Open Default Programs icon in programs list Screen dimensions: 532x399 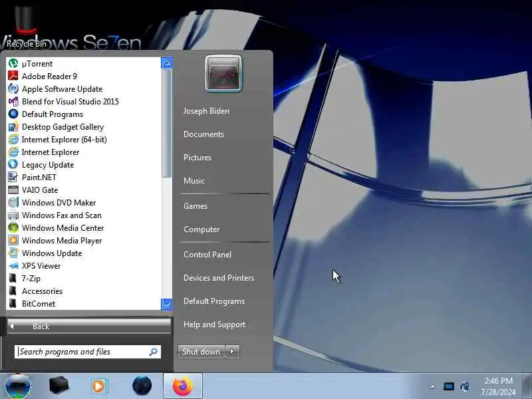(13, 114)
